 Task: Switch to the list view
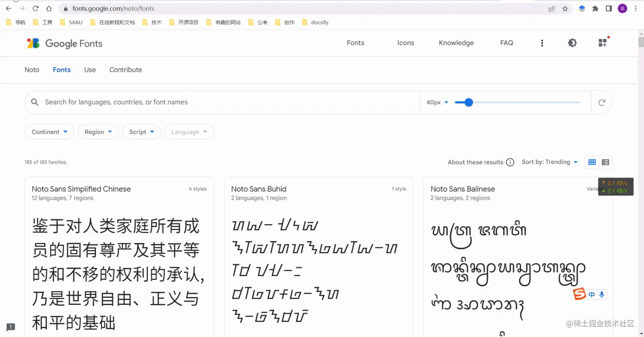pyautogui.click(x=606, y=162)
